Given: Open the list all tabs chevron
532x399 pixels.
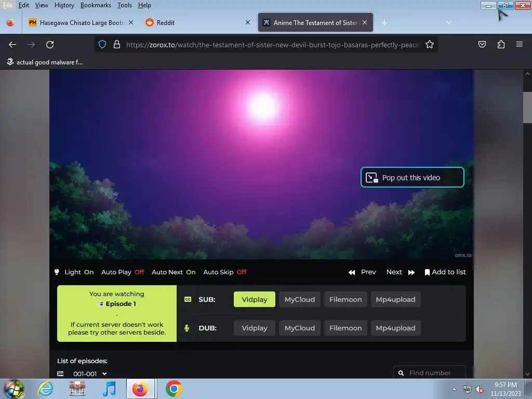Looking at the screenshot, I should pos(448,23).
